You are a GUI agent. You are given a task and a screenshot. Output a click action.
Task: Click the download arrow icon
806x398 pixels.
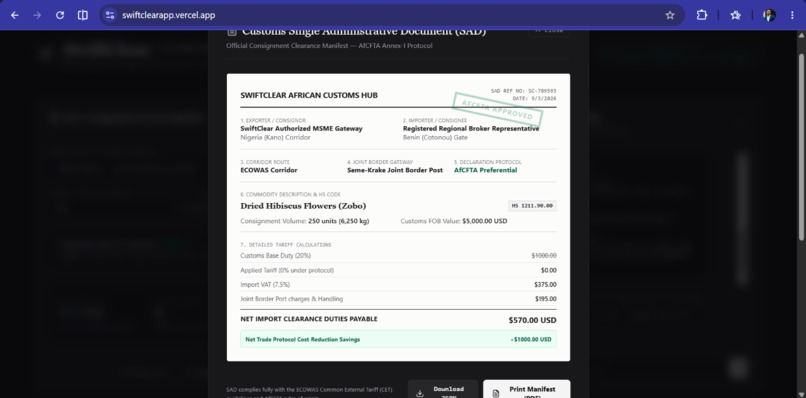point(420,393)
